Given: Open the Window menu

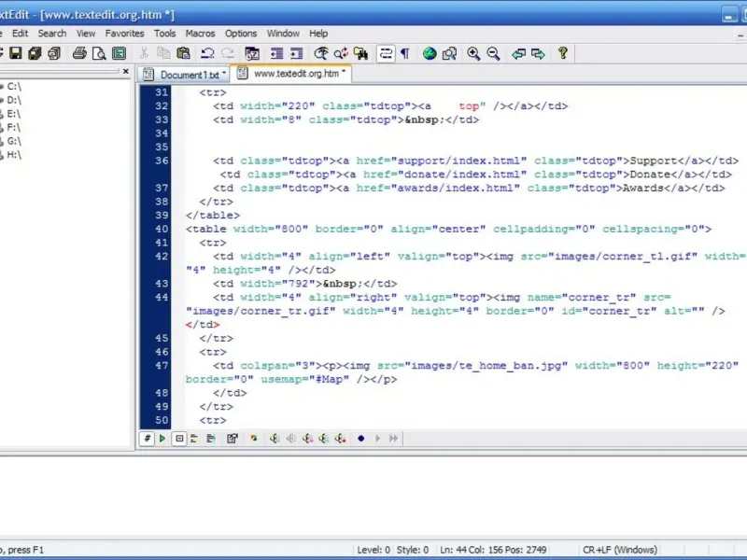Looking at the screenshot, I should 283,34.
